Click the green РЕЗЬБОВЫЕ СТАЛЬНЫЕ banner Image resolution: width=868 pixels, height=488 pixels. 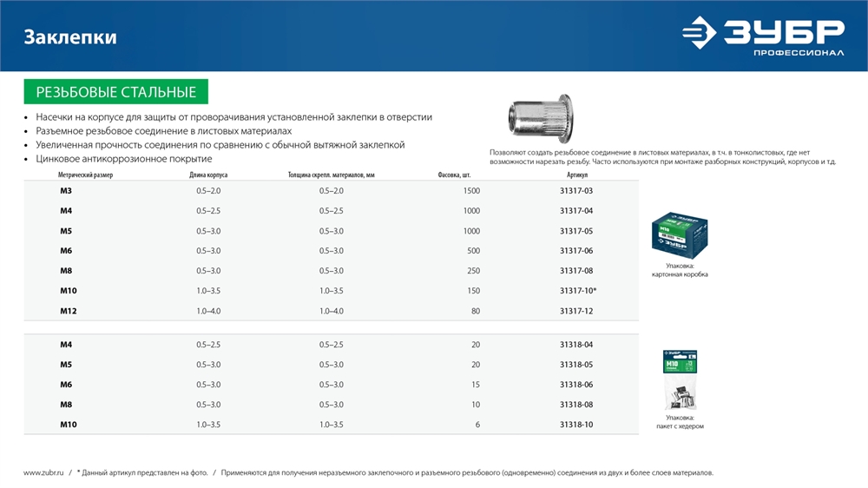[x=115, y=92]
